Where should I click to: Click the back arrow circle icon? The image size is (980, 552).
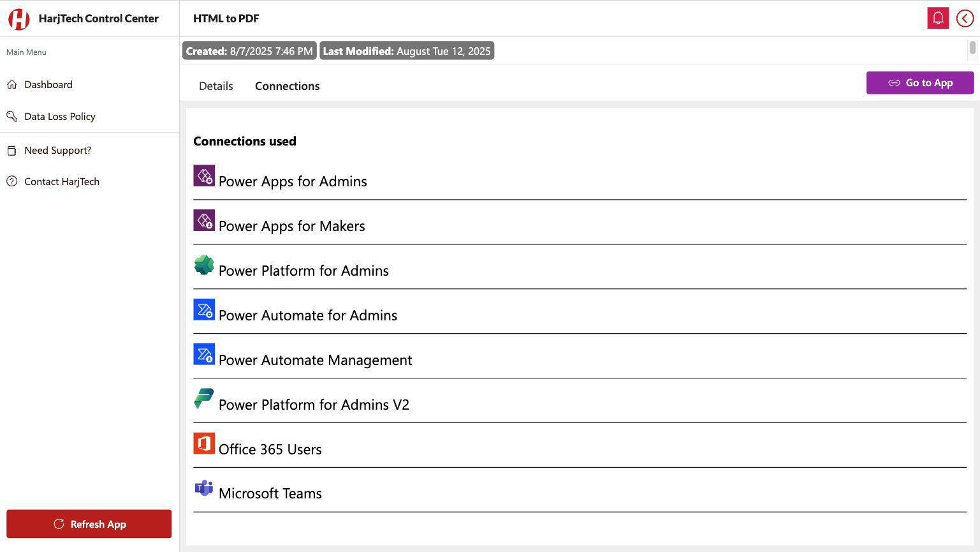pyautogui.click(x=965, y=19)
